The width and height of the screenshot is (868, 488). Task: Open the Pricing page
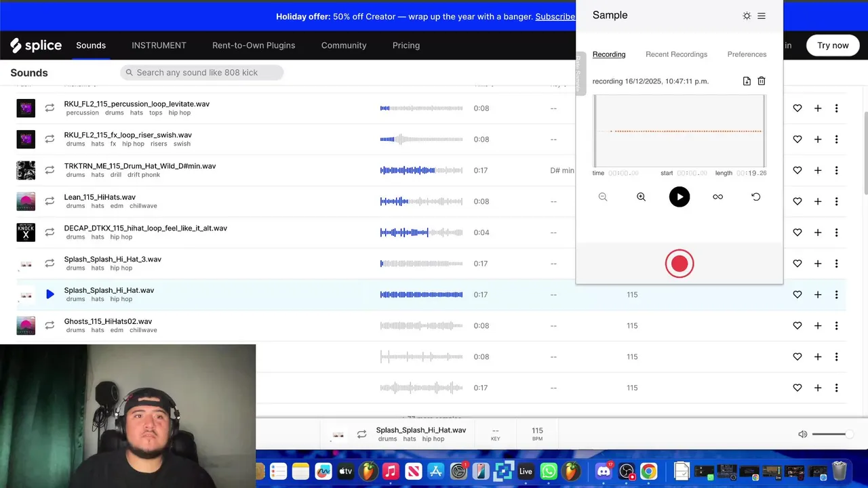click(406, 45)
